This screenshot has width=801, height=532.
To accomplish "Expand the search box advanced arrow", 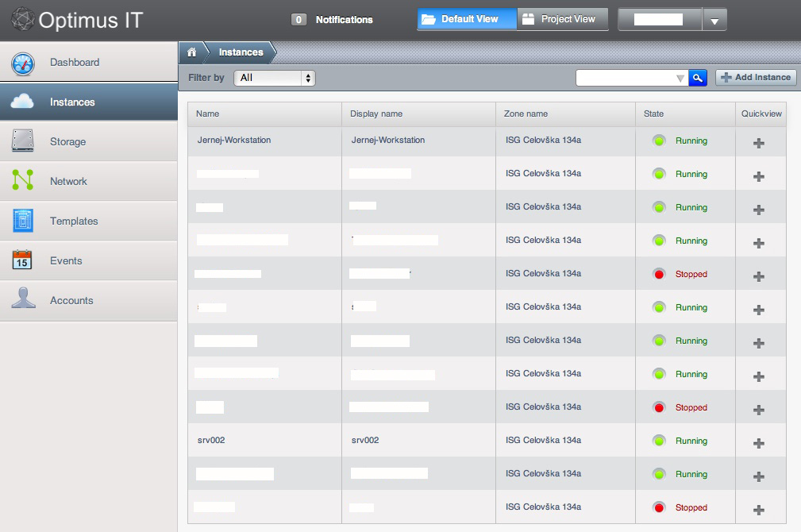I will 680,78.
